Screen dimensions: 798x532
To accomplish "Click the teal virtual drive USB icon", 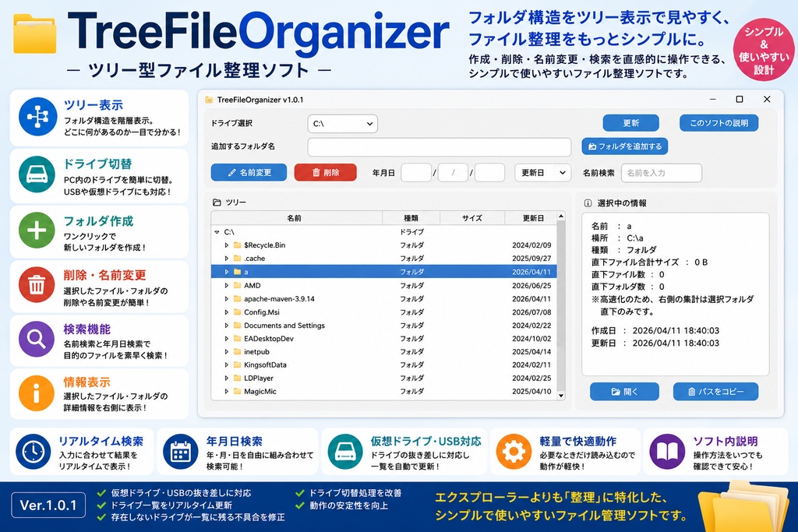I will click(x=345, y=452).
